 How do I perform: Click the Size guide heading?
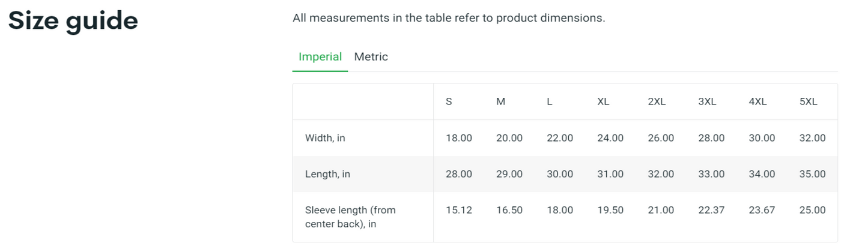(73, 21)
